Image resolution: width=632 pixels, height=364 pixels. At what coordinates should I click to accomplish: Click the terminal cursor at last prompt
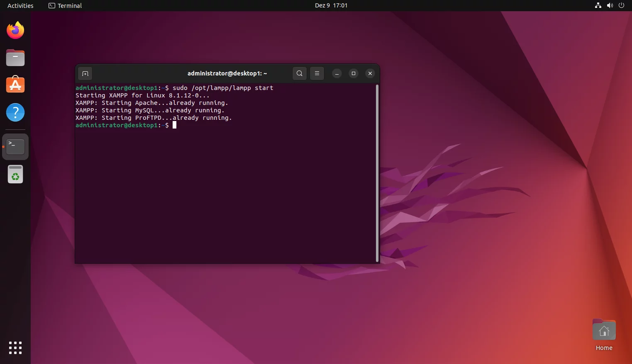[174, 125]
